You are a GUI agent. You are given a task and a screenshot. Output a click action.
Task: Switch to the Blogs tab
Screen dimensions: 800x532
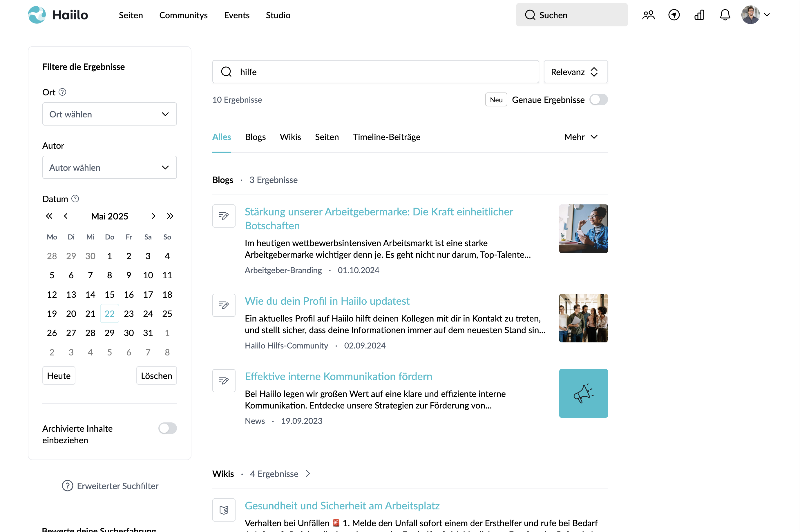pos(255,137)
